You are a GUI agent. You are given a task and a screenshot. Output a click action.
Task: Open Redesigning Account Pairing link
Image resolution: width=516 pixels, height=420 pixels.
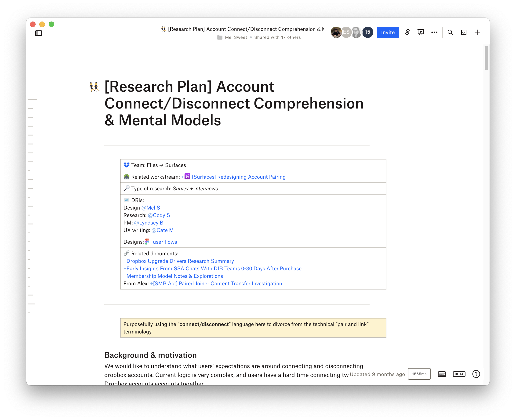click(238, 177)
